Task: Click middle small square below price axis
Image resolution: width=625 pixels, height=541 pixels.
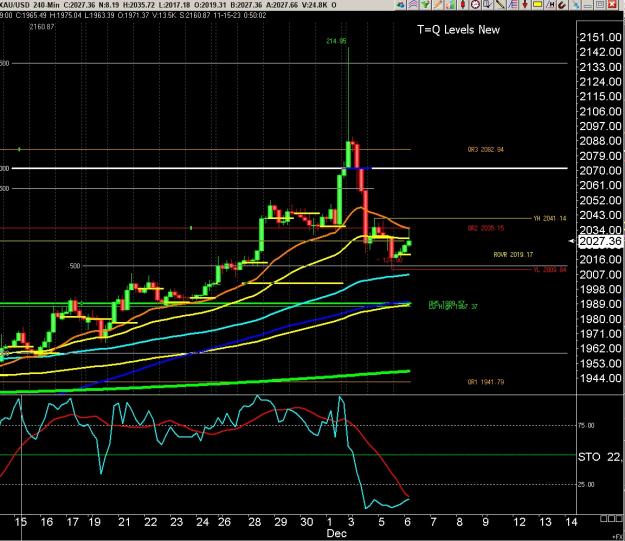Action: click(610, 518)
